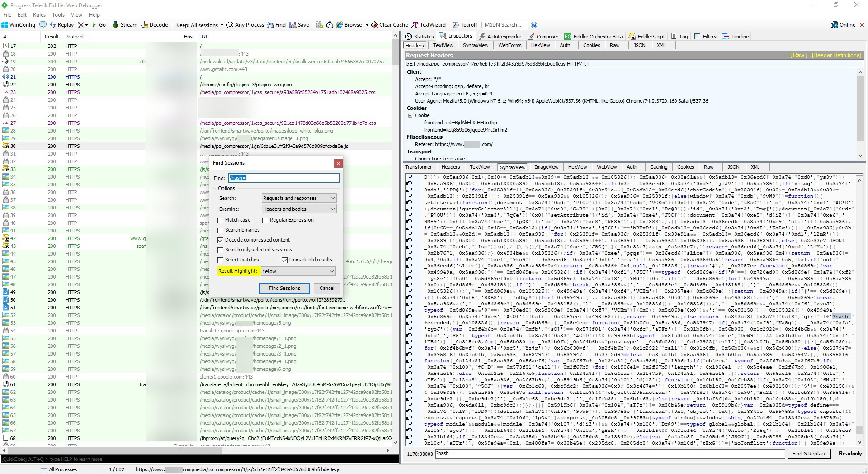868x474 pixels.
Task: Click the Find binoculars toolbar button
Action: coord(276,25)
